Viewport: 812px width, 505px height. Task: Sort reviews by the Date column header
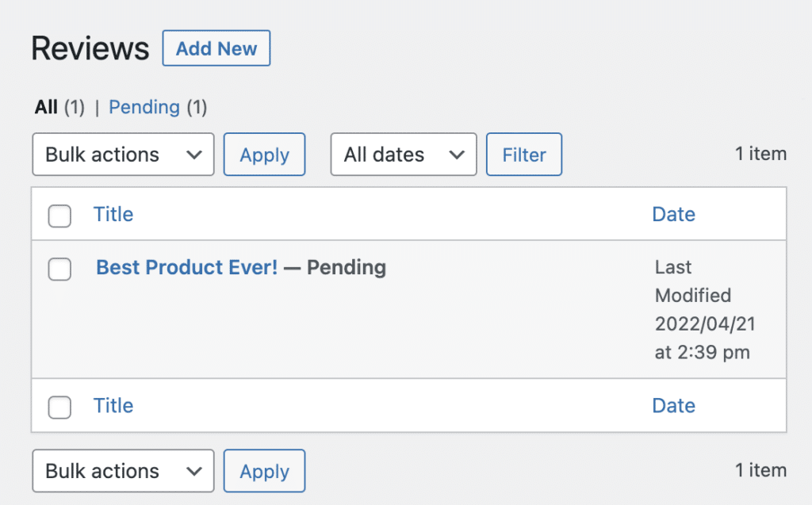point(673,214)
